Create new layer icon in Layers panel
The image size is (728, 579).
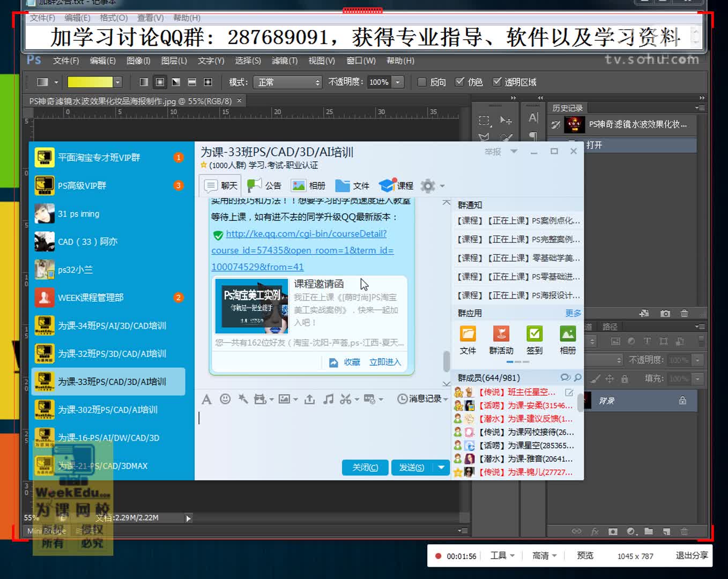[666, 531]
